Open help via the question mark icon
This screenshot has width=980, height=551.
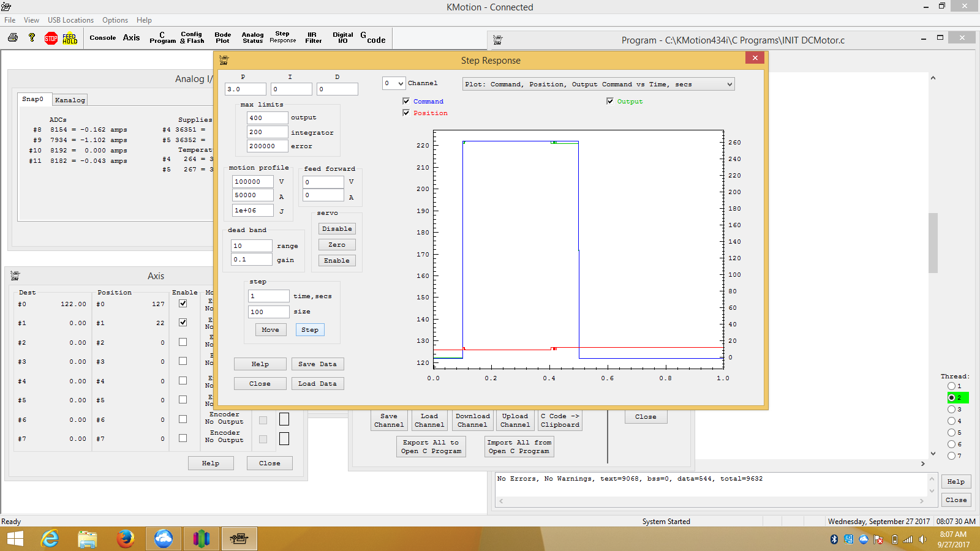pyautogui.click(x=32, y=38)
